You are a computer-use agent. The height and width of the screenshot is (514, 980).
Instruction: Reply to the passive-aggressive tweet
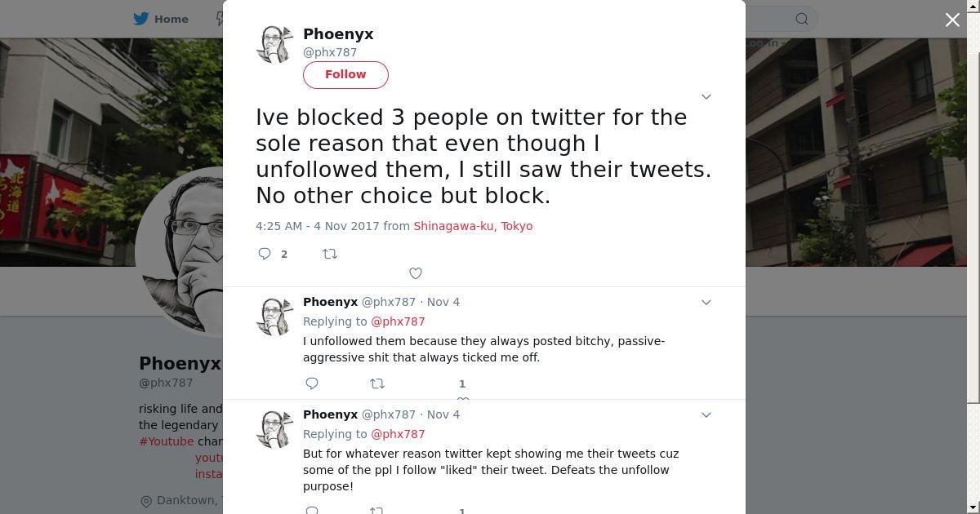click(312, 383)
